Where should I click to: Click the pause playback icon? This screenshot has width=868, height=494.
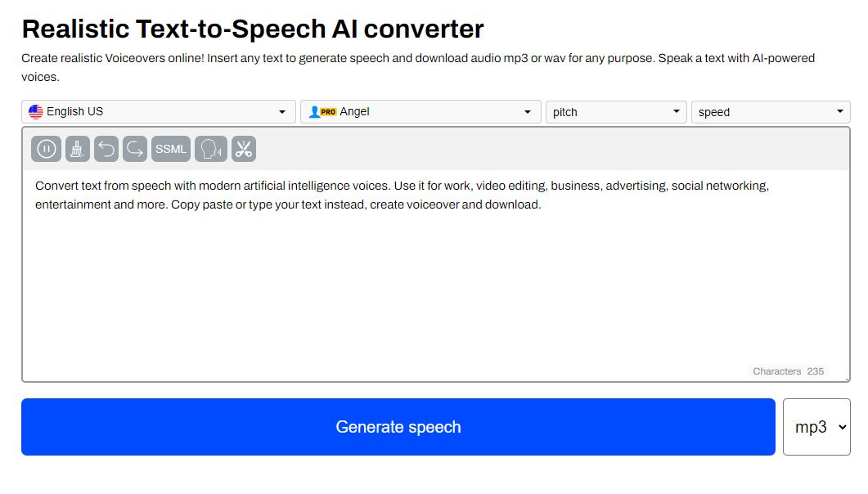46,149
